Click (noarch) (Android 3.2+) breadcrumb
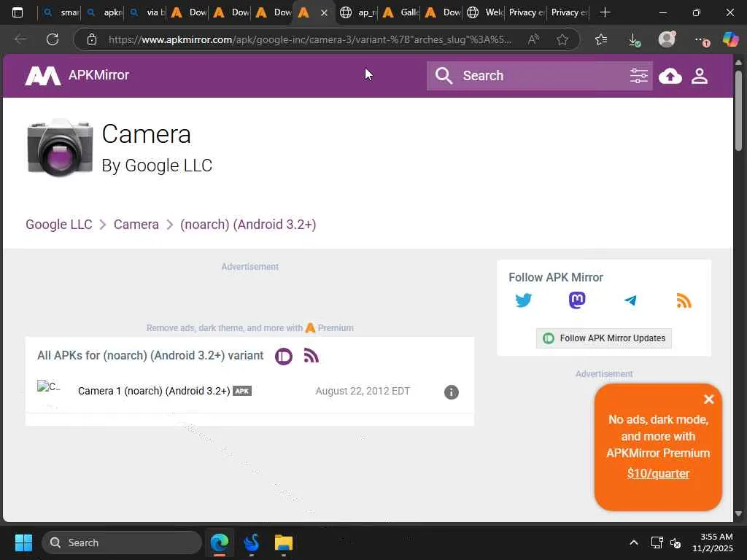Screen dimensions: 747x560 (x=248, y=225)
